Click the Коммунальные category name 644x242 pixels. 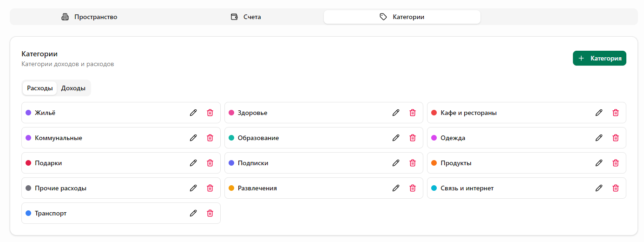59,138
